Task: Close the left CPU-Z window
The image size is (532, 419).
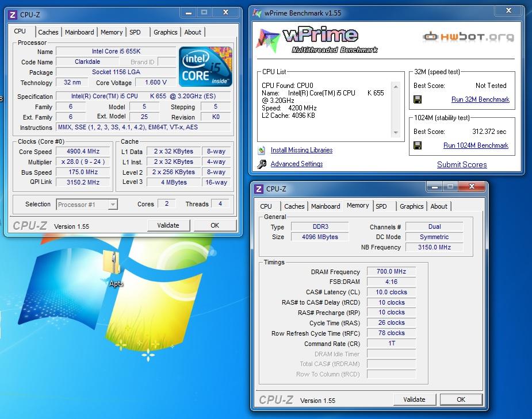Action: point(225,13)
